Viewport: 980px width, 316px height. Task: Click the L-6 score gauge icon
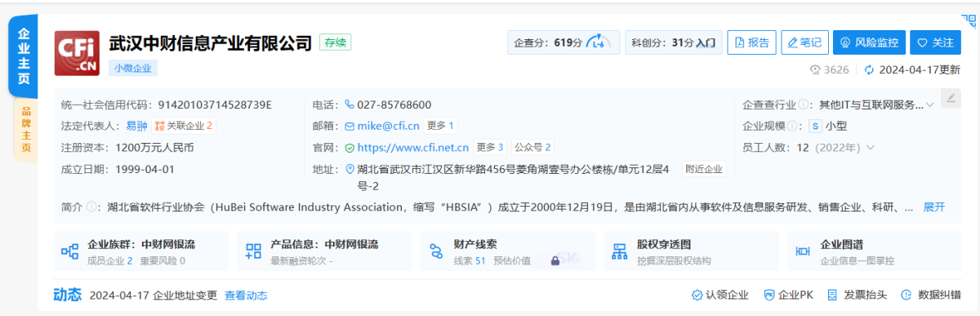coord(598,42)
